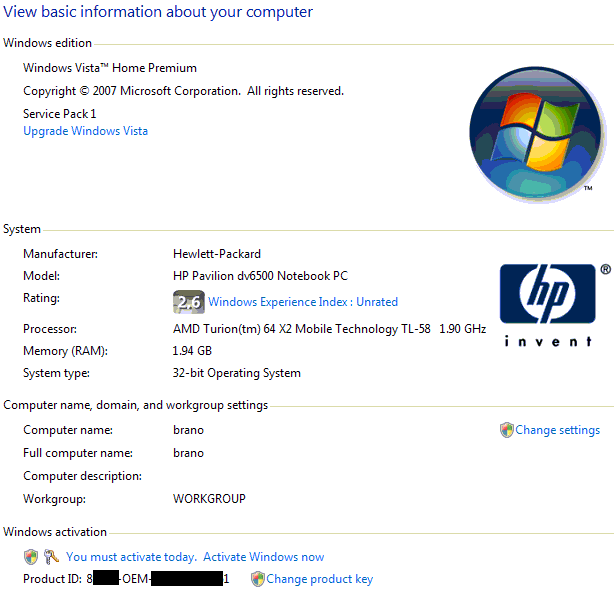615x592 pixels.
Task: Click the Rating: label
Action: coord(42,298)
